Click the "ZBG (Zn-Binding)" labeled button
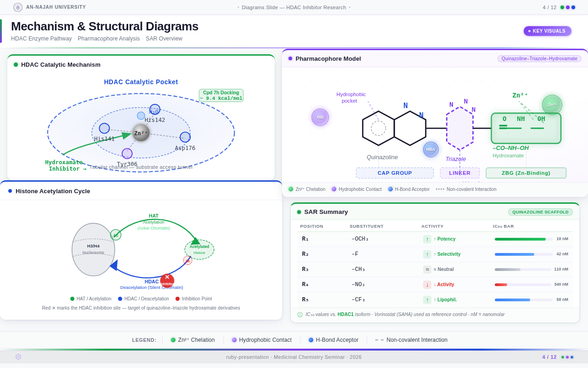 coord(526,172)
